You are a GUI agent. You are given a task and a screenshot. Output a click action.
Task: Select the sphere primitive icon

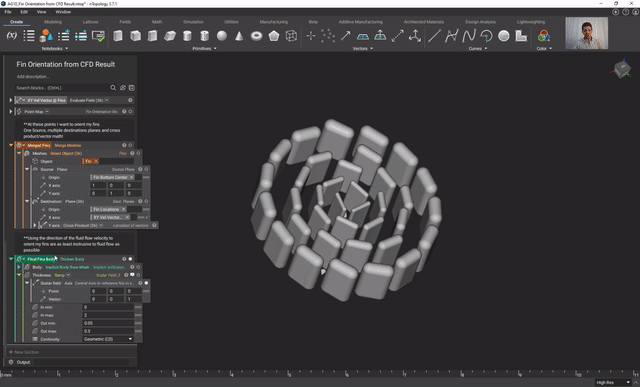222,36
